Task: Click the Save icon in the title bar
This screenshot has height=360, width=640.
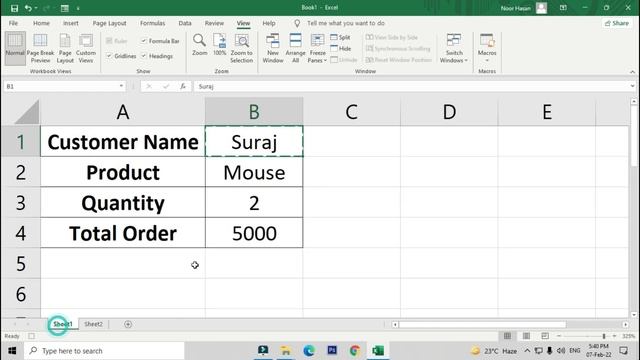Action: [14, 8]
